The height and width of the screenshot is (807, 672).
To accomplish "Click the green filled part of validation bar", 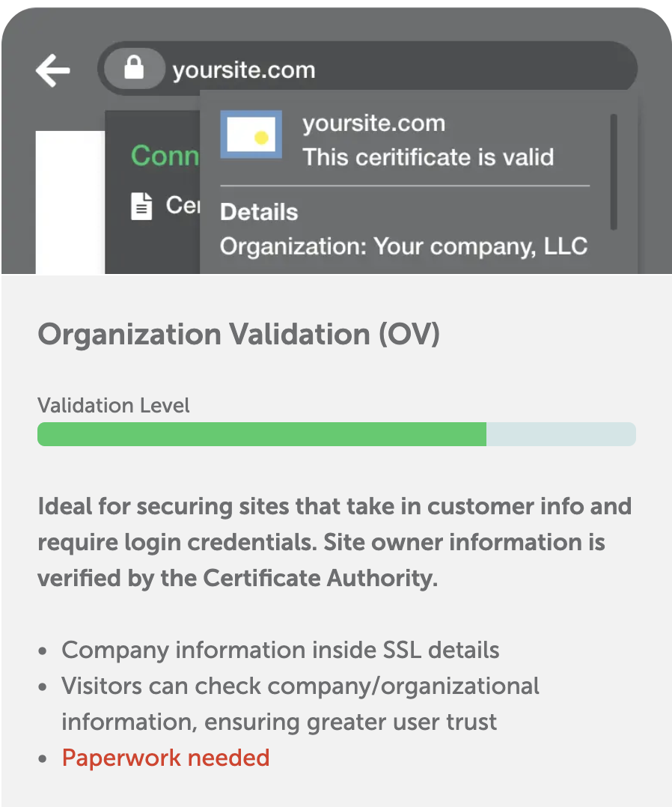I will (x=262, y=434).
